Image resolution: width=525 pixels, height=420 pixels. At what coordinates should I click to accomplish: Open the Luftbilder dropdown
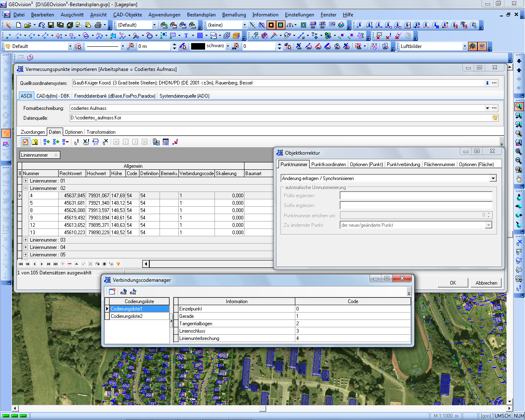click(465, 46)
